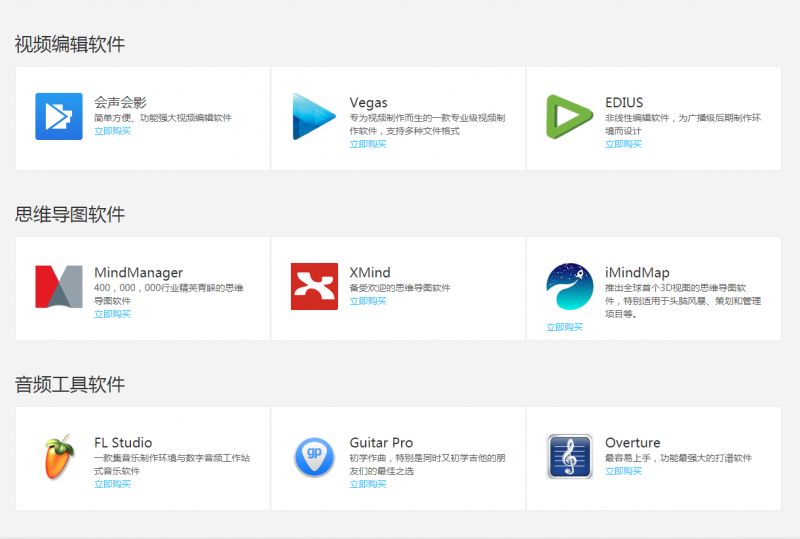
Task: Open the 会声会影 blue arrow icon
Action: [x=59, y=116]
